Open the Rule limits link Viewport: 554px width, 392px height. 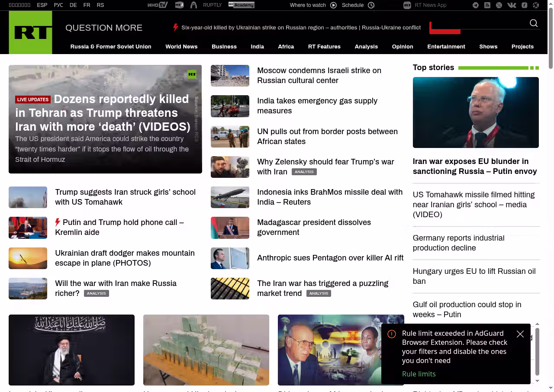click(x=419, y=374)
